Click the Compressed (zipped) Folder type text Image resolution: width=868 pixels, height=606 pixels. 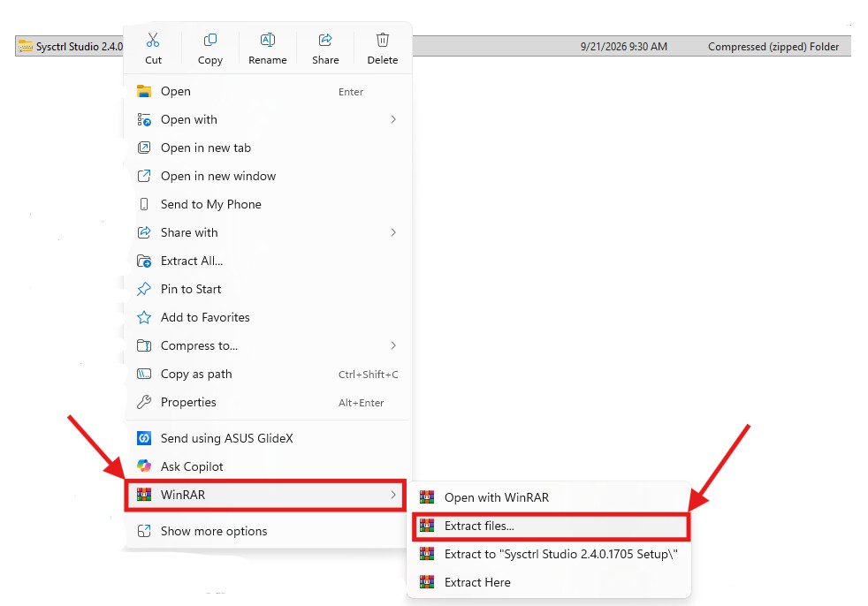pyautogui.click(x=773, y=47)
